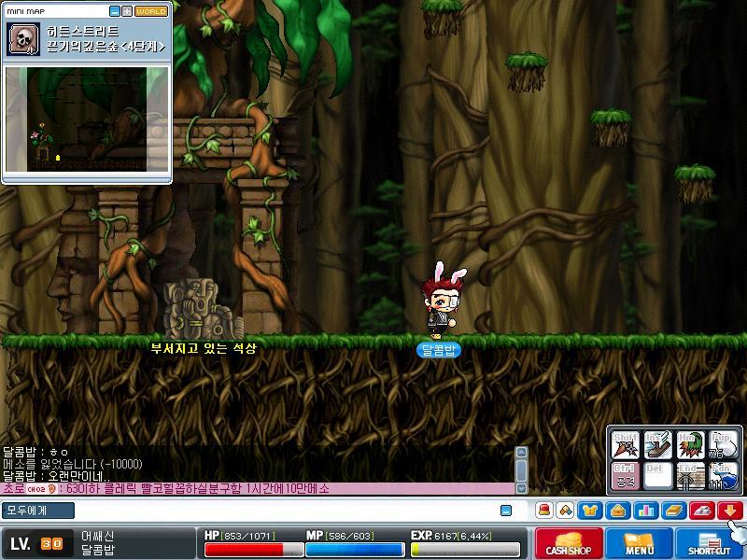The width and height of the screenshot is (747, 560).
Task: Click the MINI MAP title label
Action: click(26, 11)
